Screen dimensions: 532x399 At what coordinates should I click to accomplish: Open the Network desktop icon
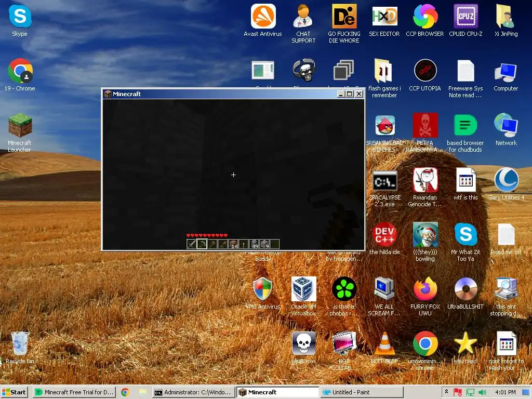point(506,129)
